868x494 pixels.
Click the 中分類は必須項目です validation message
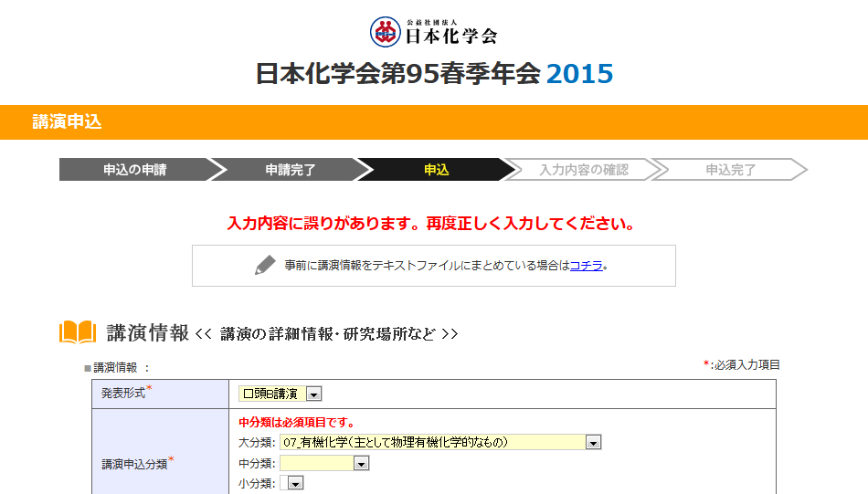pos(296,423)
